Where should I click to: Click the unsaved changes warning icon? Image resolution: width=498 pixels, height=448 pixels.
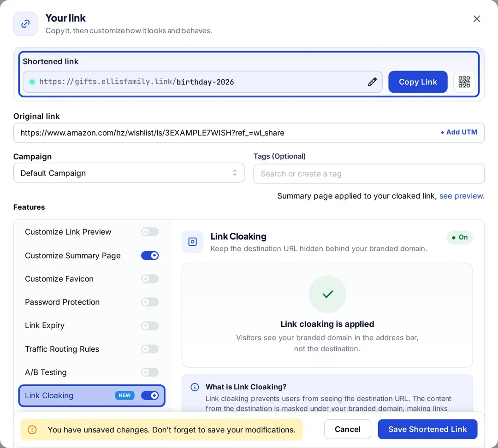coord(32,430)
